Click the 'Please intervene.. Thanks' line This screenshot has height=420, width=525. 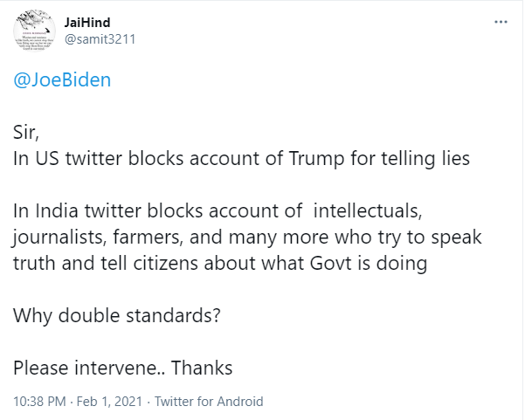[x=122, y=368]
